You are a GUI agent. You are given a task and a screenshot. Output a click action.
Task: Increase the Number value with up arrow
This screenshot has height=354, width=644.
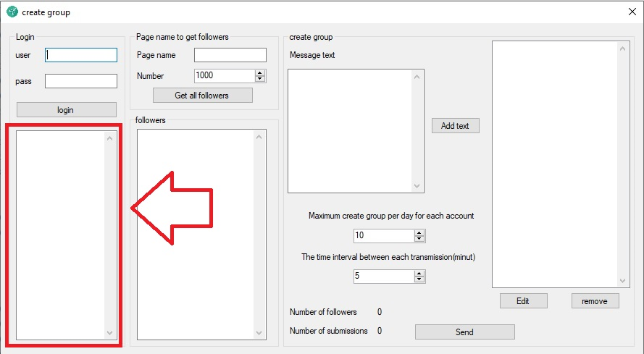pos(261,72)
